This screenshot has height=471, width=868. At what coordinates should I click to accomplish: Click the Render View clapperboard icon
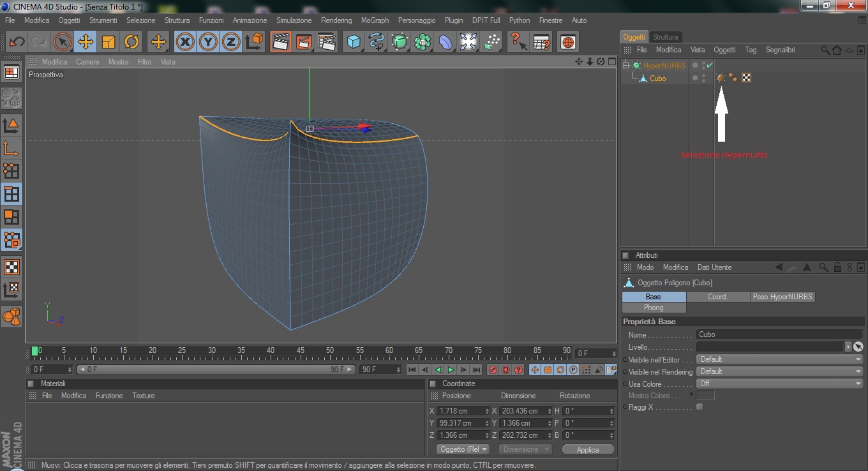(279, 42)
